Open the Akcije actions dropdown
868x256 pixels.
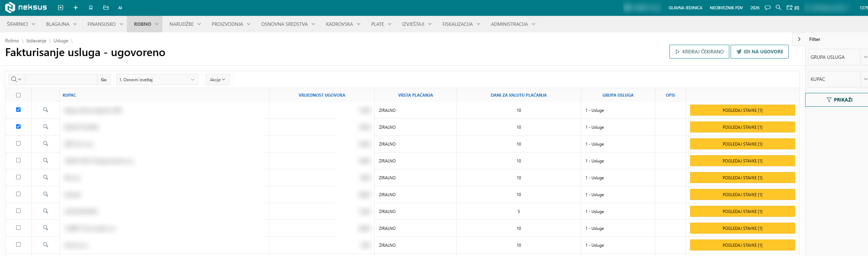(217, 79)
